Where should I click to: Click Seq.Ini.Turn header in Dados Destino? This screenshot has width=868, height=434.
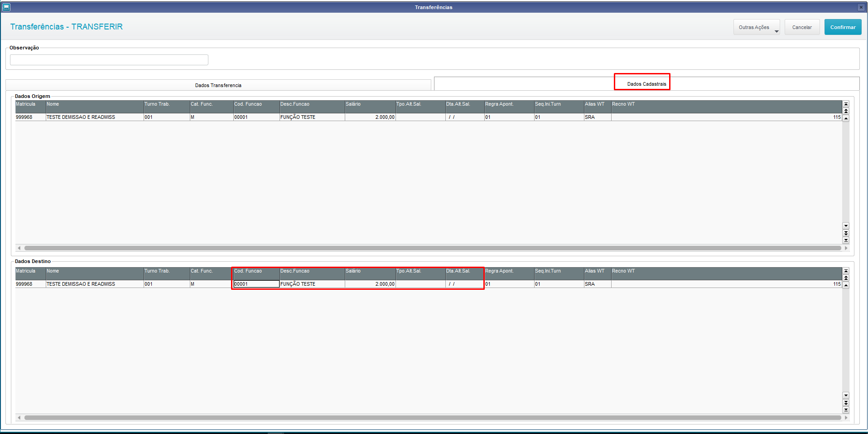pyautogui.click(x=559, y=274)
